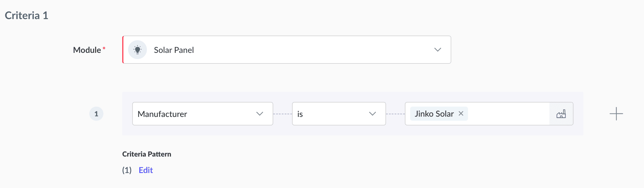Click the "(1)" criteria pattern text
This screenshot has width=644, height=188.
coord(127,170)
